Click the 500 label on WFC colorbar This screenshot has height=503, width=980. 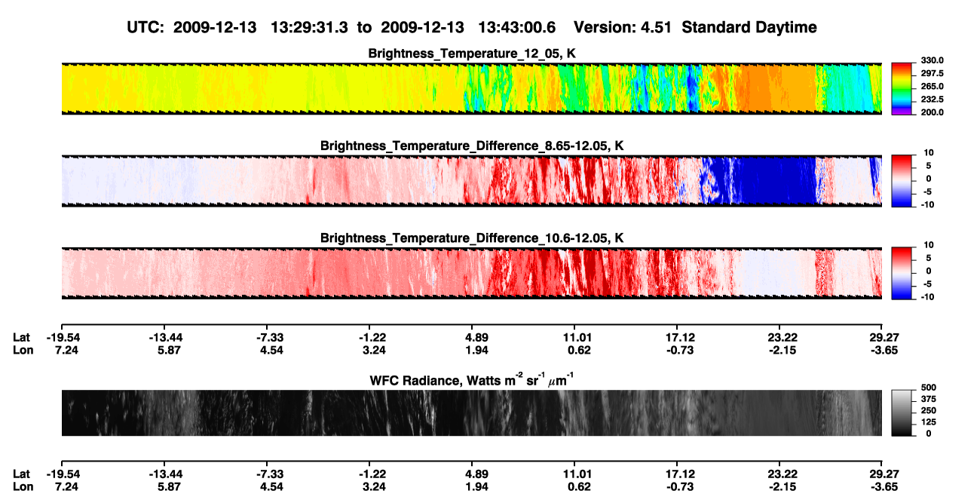pos(928,387)
